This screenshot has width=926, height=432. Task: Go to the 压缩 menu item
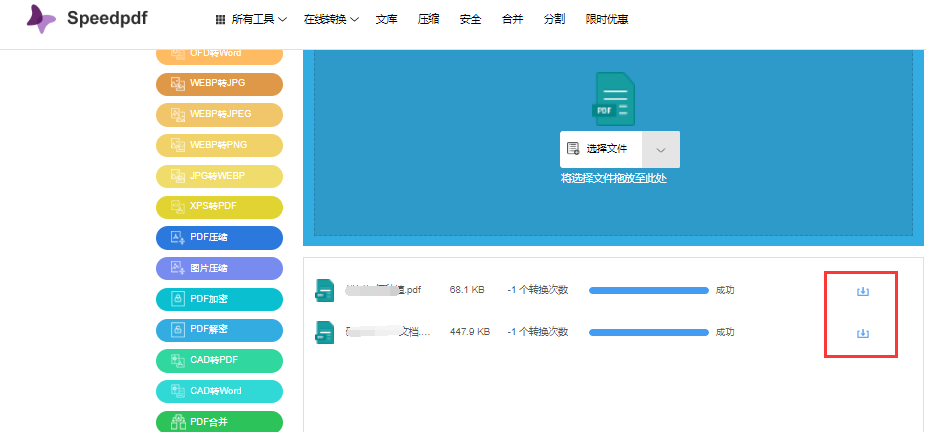coord(428,19)
